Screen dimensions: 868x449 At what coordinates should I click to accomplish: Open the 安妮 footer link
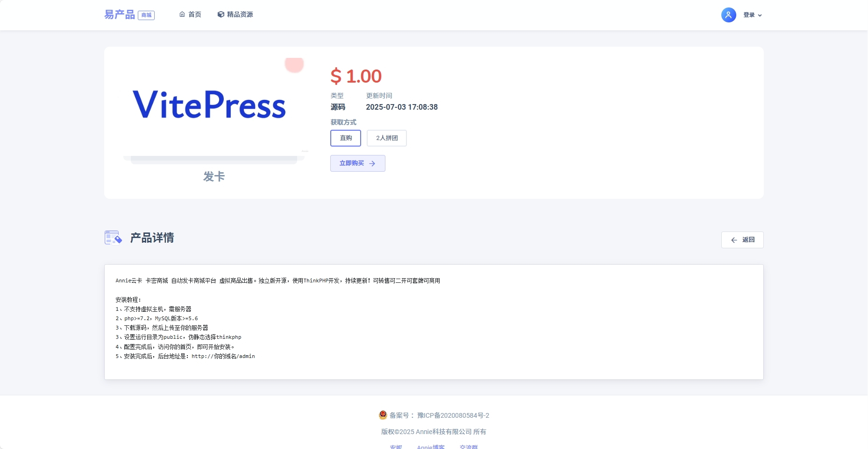(x=396, y=447)
